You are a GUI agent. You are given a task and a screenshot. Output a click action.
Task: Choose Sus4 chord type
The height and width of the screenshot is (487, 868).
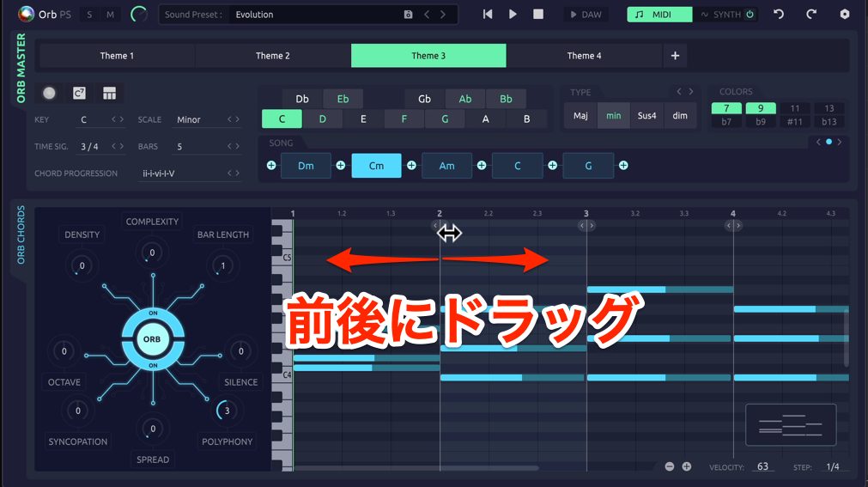(646, 116)
